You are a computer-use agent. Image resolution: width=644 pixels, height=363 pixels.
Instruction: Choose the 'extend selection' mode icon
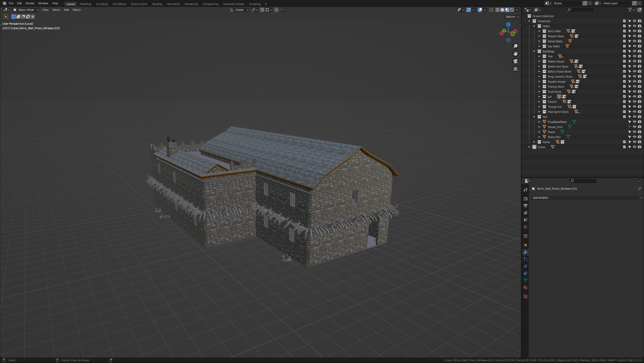tap(18, 17)
